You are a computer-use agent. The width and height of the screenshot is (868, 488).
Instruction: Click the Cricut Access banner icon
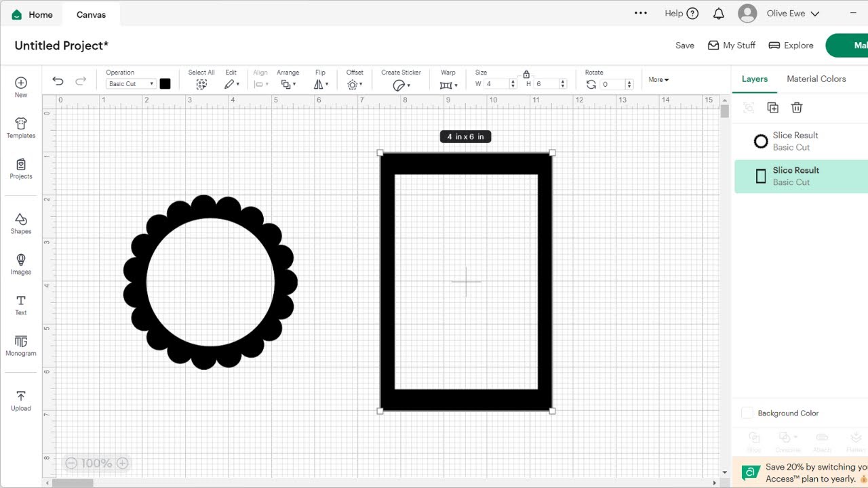tap(751, 472)
